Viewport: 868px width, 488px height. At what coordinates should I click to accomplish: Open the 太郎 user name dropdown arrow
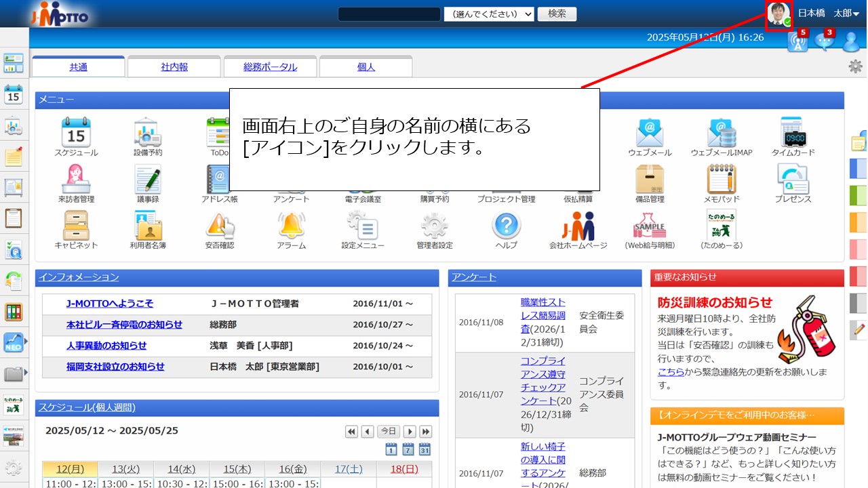click(856, 14)
